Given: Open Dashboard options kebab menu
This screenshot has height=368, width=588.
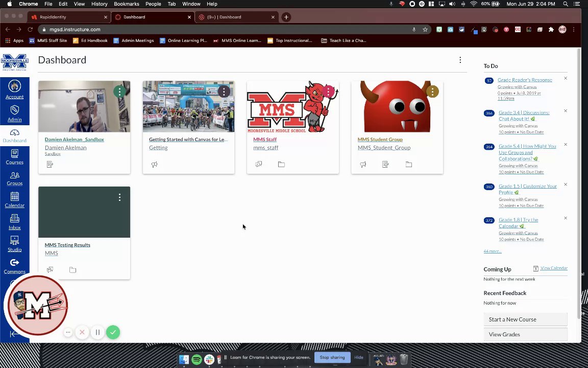Looking at the screenshot, I should point(460,60).
